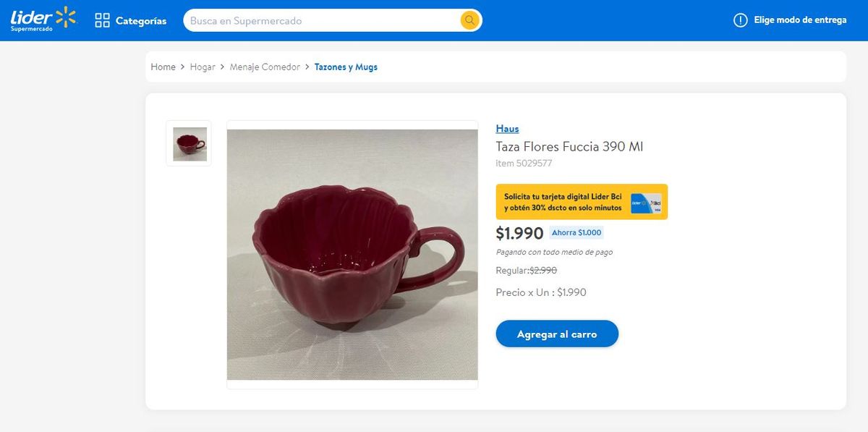The height and width of the screenshot is (432, 868).
Task: Click the Ahorra $1.000 savings badge
Action: pyautogui.click(x=576, y=233)
